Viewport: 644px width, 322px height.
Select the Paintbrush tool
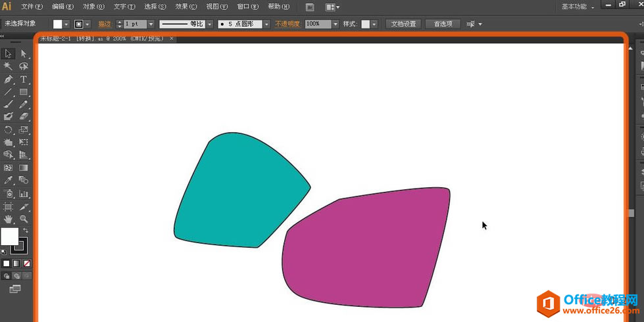8,104
